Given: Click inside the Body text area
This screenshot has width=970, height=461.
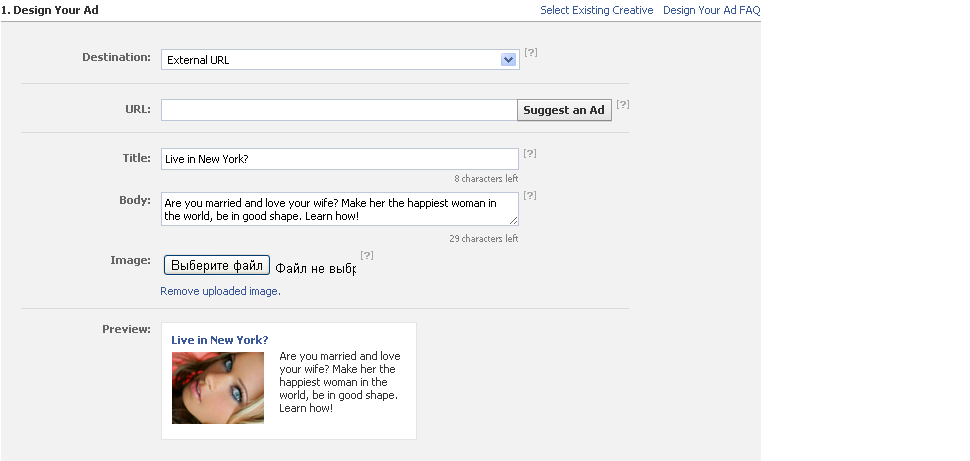Looking at the screenshot, I should click(x=340, y=209).
